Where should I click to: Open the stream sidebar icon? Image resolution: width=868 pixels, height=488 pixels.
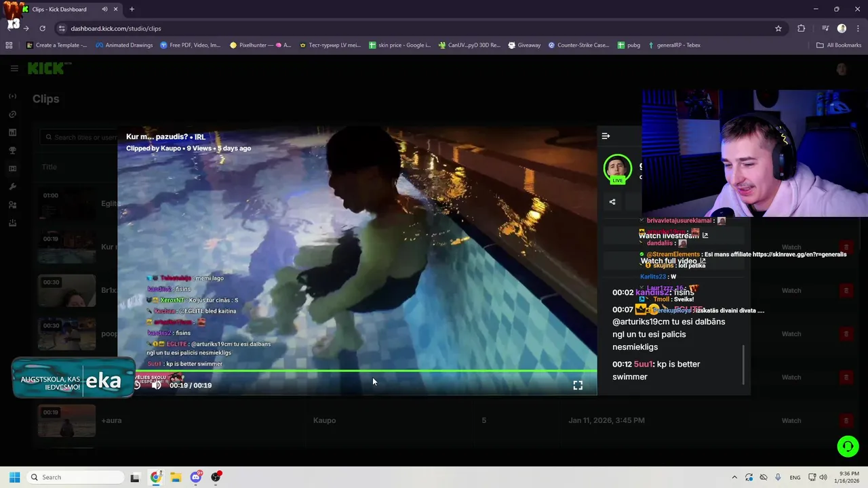pyautogui.click(x=12, y=96)
